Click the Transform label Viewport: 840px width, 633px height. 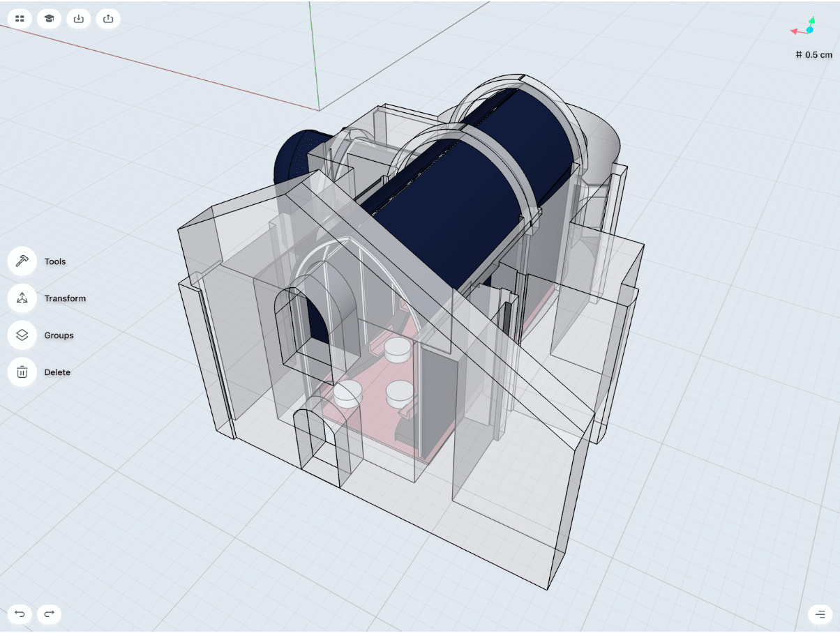(65, 298)
